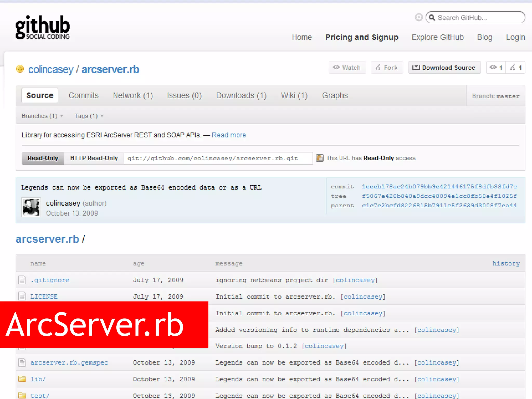Click the test folder icon
Viewport: 532px width, 399px height.
(x=22, y=396)
